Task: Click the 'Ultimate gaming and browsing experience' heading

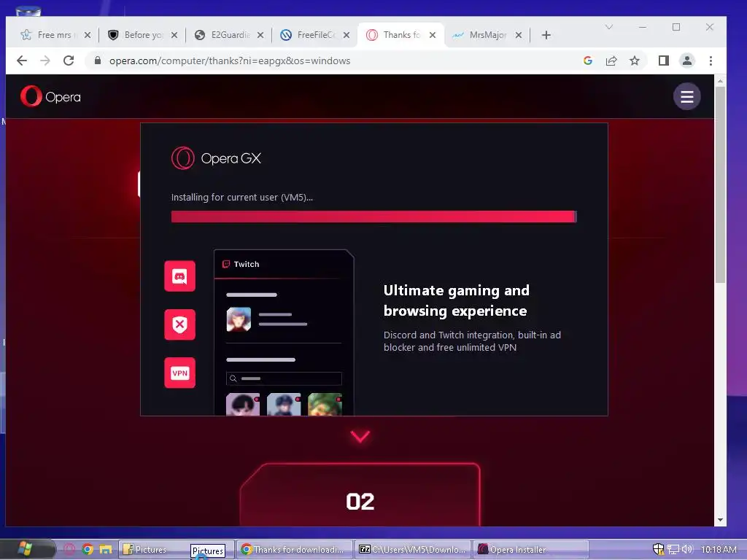Action: pyautogui.click(x=457, y=300)
